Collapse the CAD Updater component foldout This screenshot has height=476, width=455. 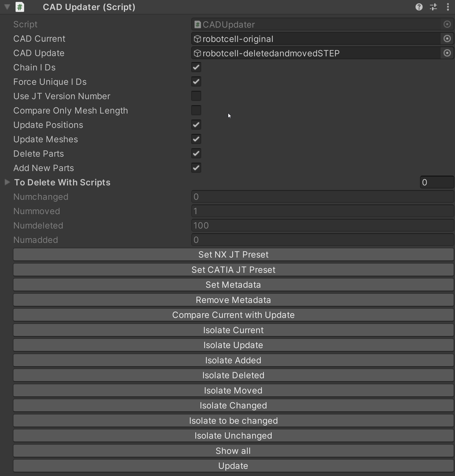tap(7, 7)
